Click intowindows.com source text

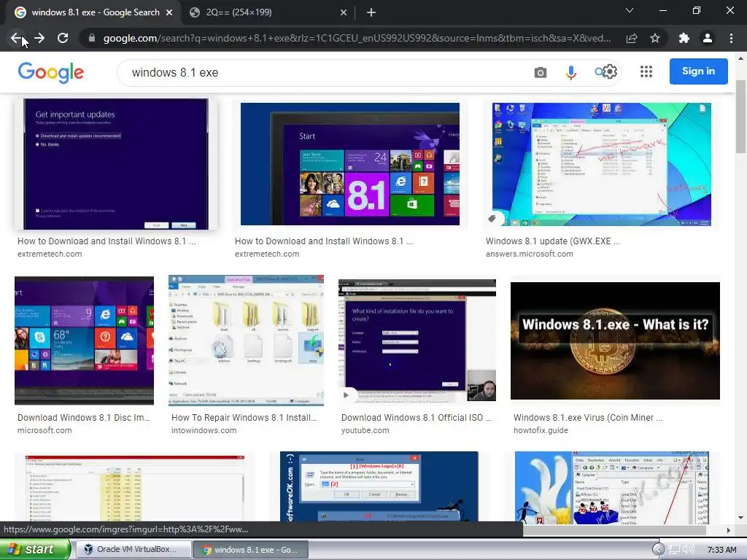tap(204, 430)
